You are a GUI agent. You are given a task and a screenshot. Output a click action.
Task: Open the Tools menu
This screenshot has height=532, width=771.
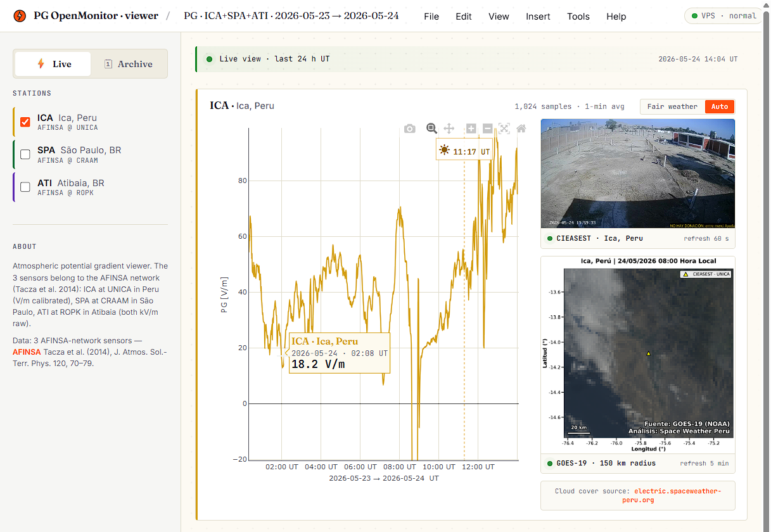[x=578, y=16]
